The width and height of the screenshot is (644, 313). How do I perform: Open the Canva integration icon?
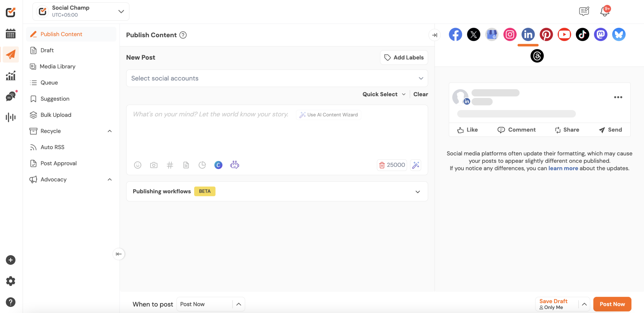tap(218, 165)
